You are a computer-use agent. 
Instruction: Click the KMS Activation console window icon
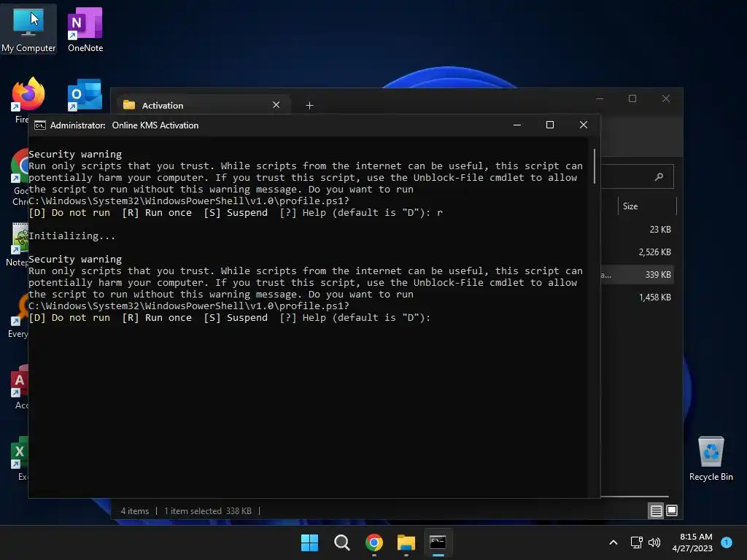[x=40, y=125]
